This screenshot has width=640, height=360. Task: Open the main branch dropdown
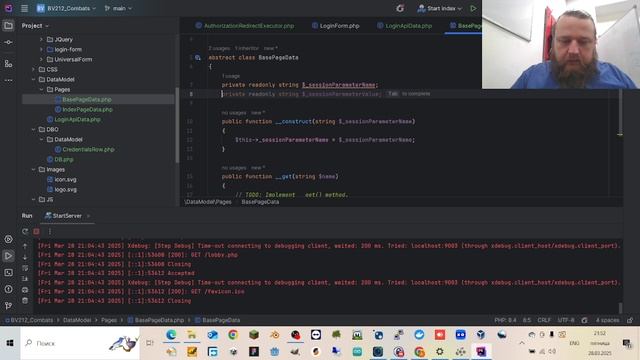(x=118, y=8)
